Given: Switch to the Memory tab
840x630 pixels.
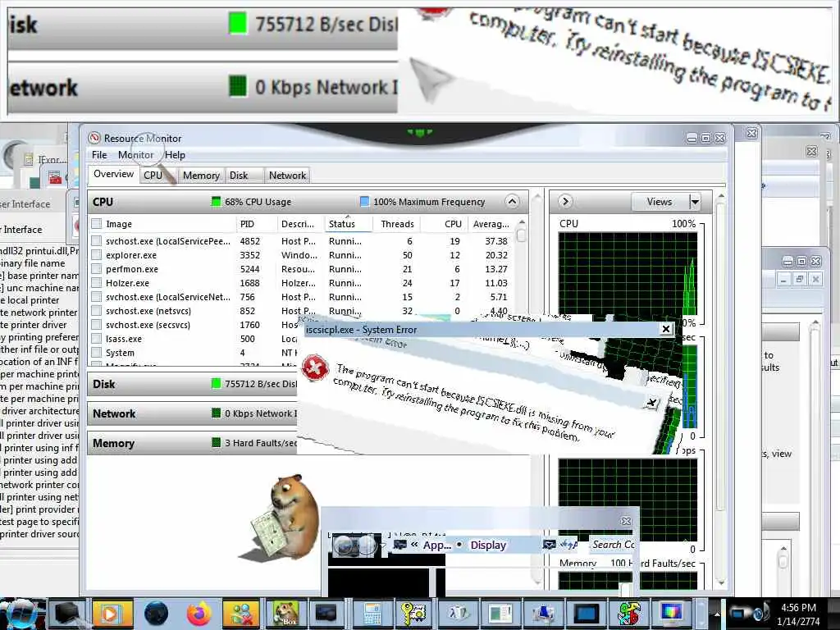Looking at the screenshot, I should [201, 176].
